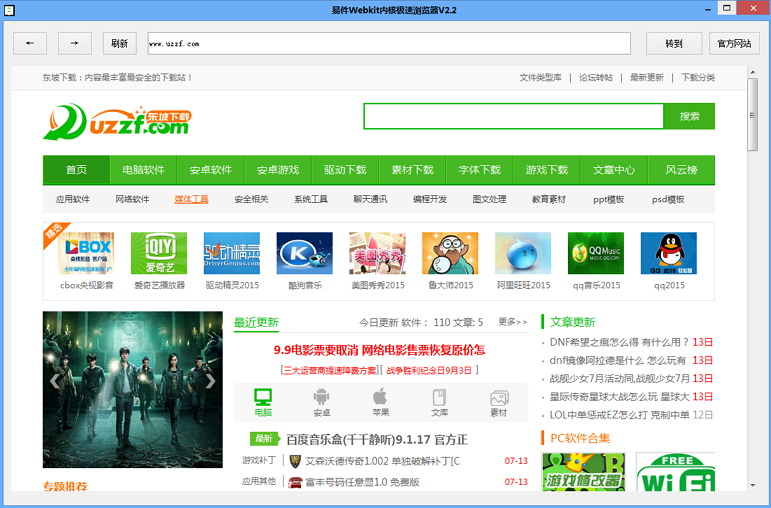The width and height of the screenshot is (771, 508).
Task: Click the iQIYI 爱奇艺 player icon
Action: pyautogui.click(x=159, y=253)
